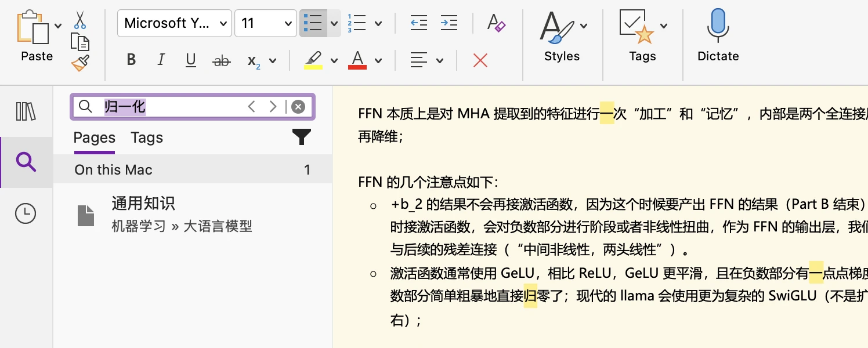Click the 机器学习 » 大语言模型 path text
This screenshot has height=348, width=868.
[182, 226]
